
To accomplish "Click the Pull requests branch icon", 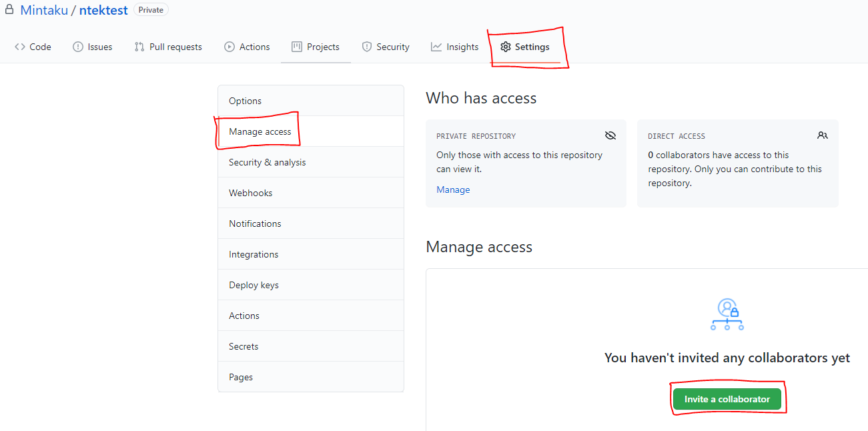I will pos(139,47).
